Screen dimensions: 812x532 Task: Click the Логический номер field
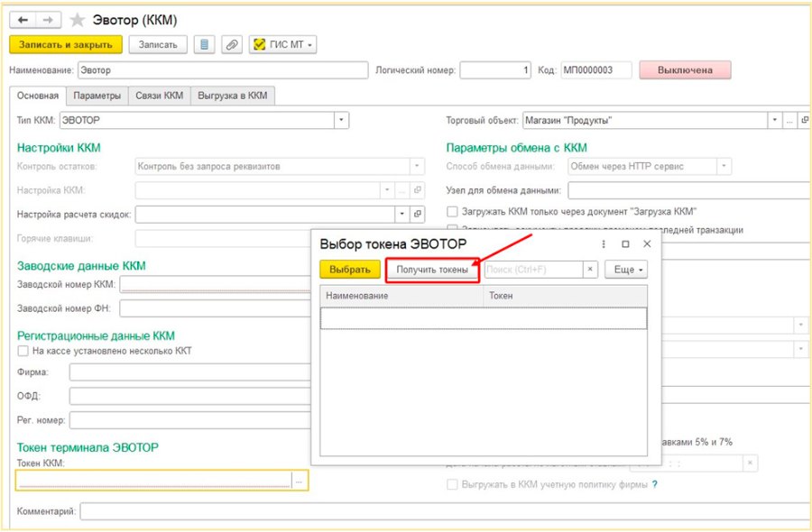(495, 69)
